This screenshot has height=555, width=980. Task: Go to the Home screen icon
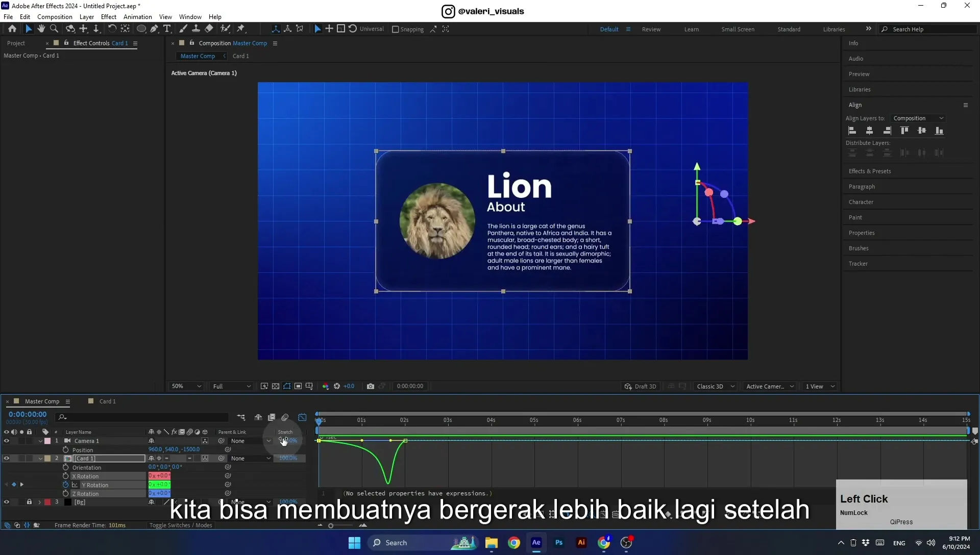pyautogui.click(x=12, y=29)
